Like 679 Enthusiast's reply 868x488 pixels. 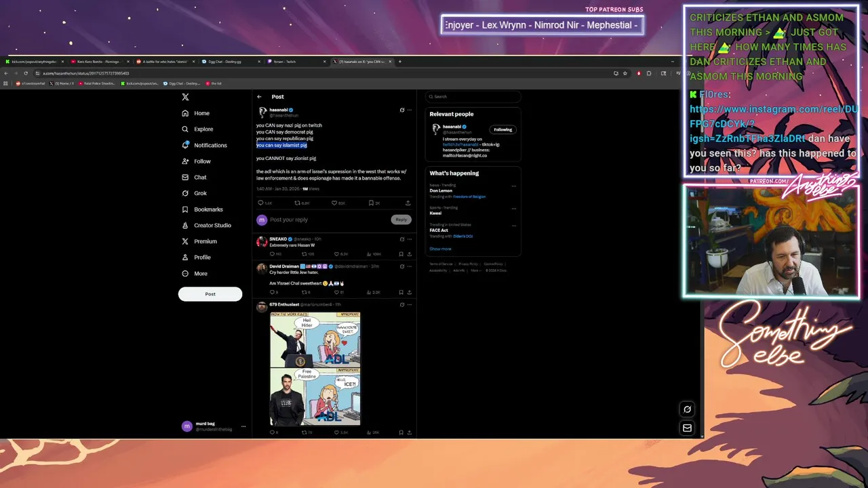[336, 432]
